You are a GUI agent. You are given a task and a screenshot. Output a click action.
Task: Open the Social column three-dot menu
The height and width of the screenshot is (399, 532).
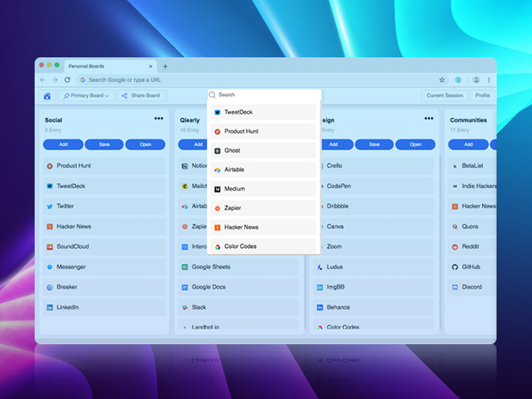[x=159, y=118]
